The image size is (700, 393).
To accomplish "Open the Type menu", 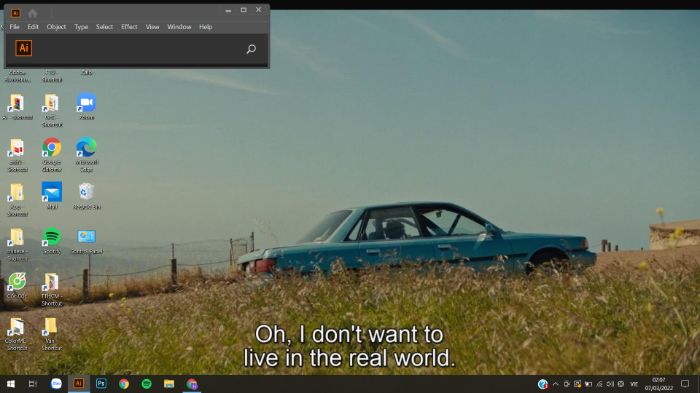I will [81, 27].
